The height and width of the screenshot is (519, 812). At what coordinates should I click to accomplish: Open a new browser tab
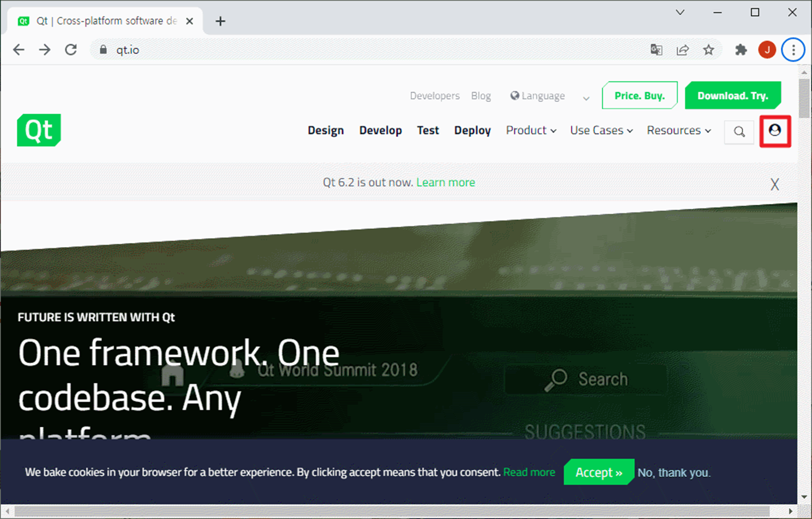(220, 21)
